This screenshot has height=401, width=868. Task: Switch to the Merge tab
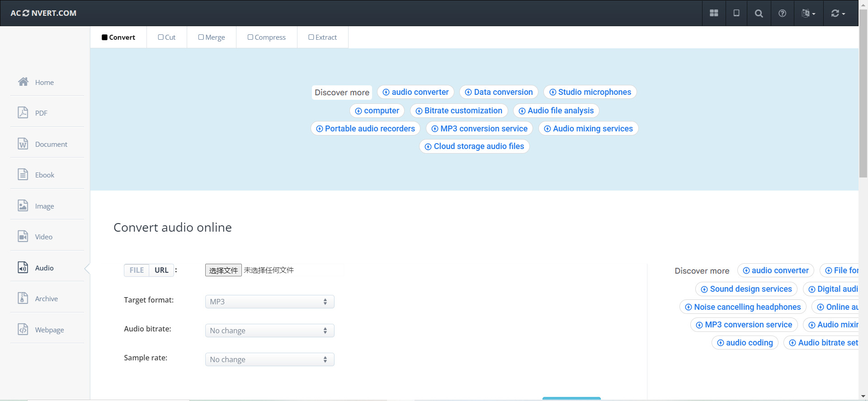tap(212, 37)
